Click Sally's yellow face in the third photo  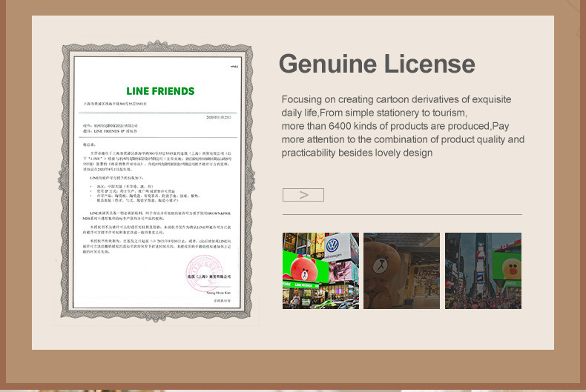click(511, 268)
